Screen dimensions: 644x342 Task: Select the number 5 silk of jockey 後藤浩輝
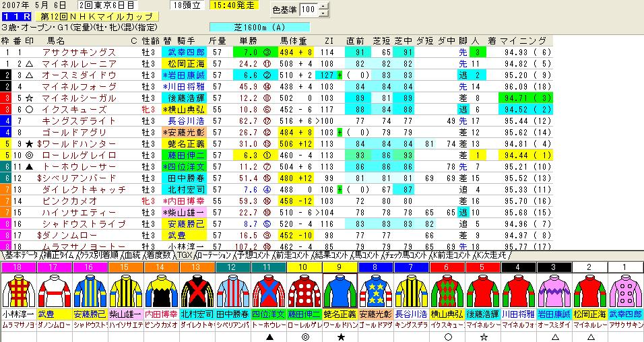click(x=482, y=291)
